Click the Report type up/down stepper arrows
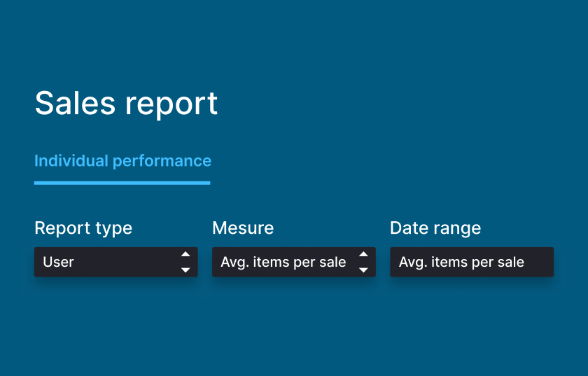Viewport: 588px width, 376px height. point(185,262)
